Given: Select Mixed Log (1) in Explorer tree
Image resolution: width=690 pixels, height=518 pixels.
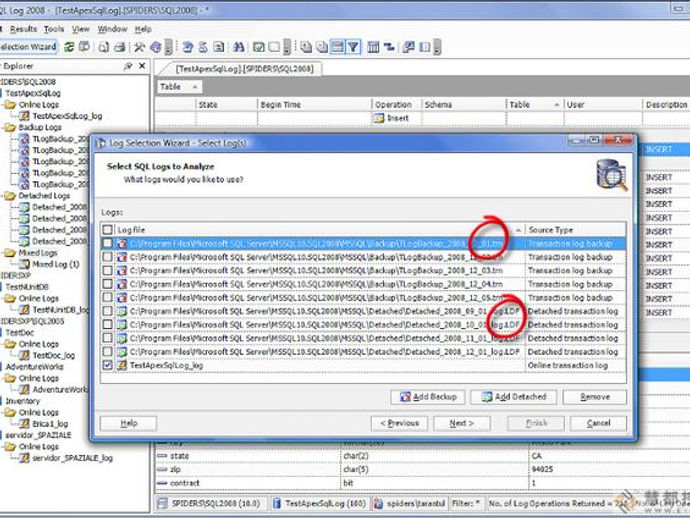Looking at the screenshot, I should point(56,264).
